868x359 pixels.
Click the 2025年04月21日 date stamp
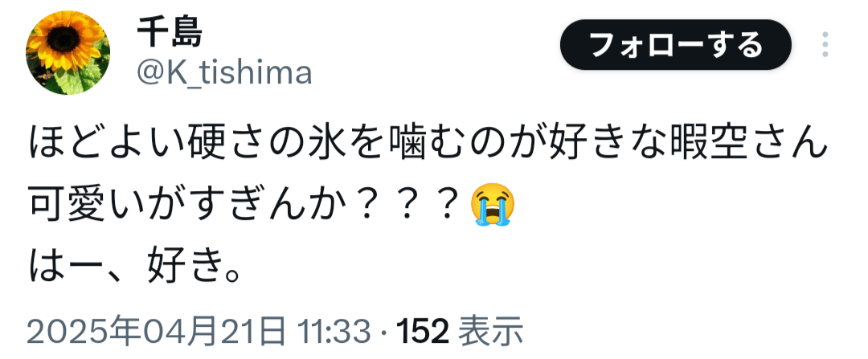[157, 332]
